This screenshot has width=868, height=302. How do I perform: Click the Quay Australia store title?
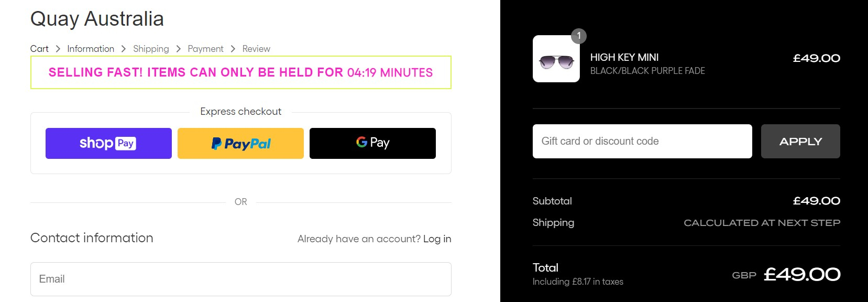click(x=97, y=19)
